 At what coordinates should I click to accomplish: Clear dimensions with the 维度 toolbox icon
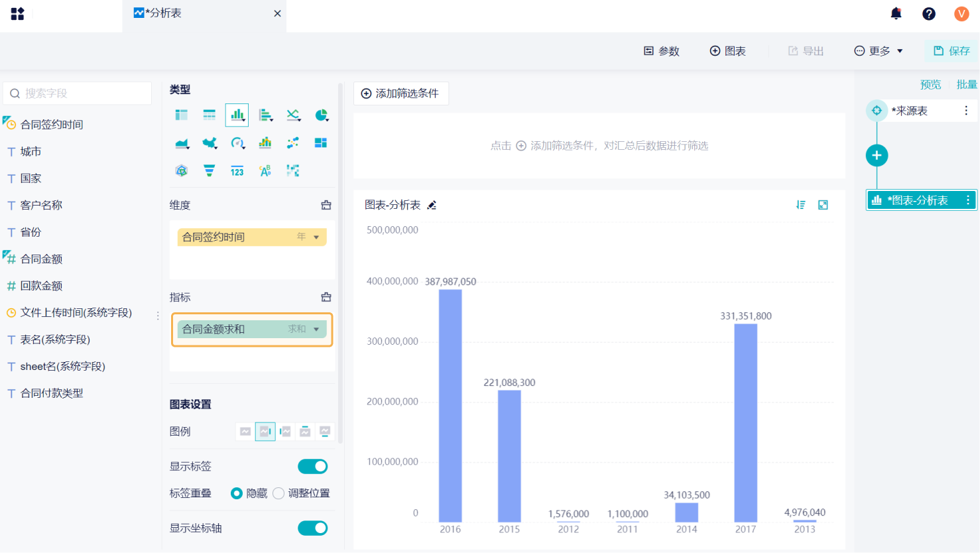click(x=326, y=206)
